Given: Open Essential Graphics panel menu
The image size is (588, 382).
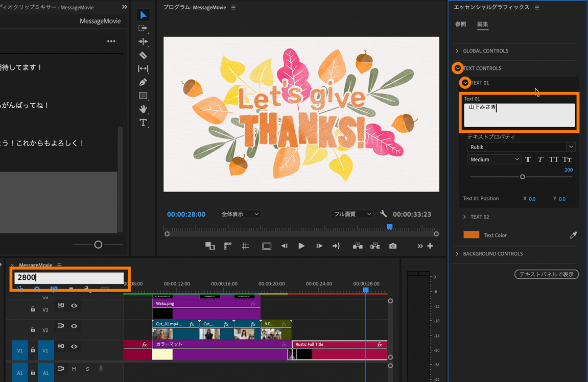Looking at the screenshot, I should [537, 8].
